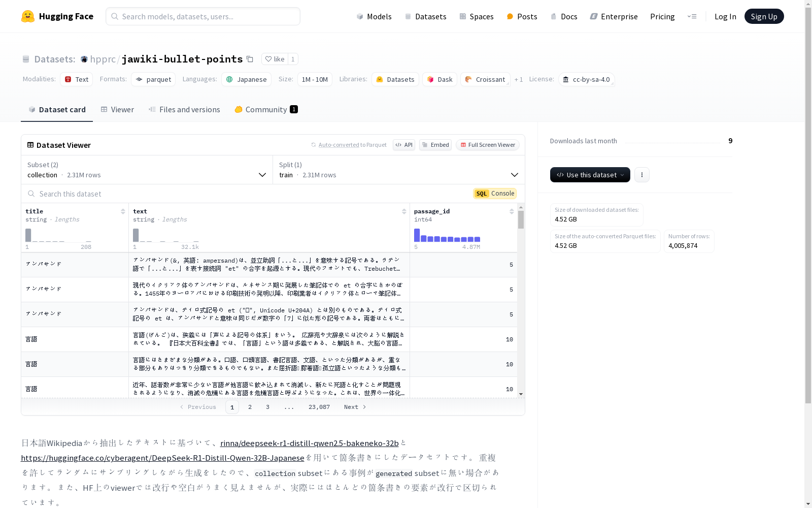Open the SQL Console
The width and height of the screenshot is (812, 508).
tap(495, 194)
